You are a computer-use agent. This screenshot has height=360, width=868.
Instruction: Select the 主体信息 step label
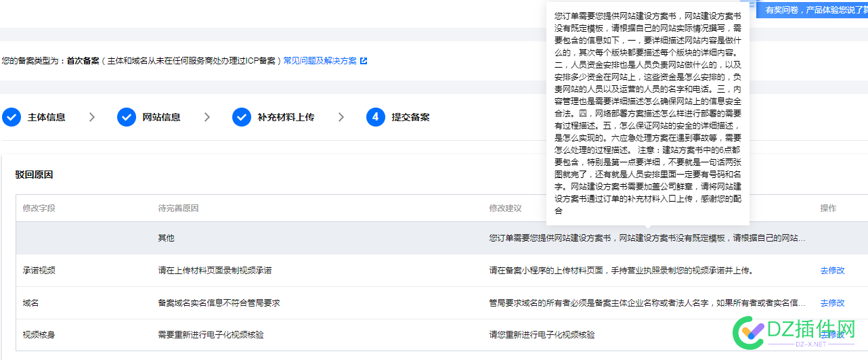(47, 117)
